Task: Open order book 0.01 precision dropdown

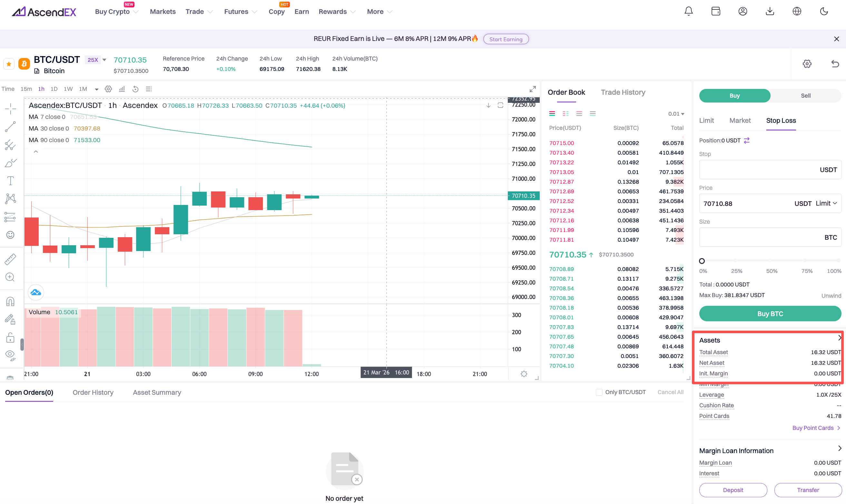Action: (x=676, y=114)
